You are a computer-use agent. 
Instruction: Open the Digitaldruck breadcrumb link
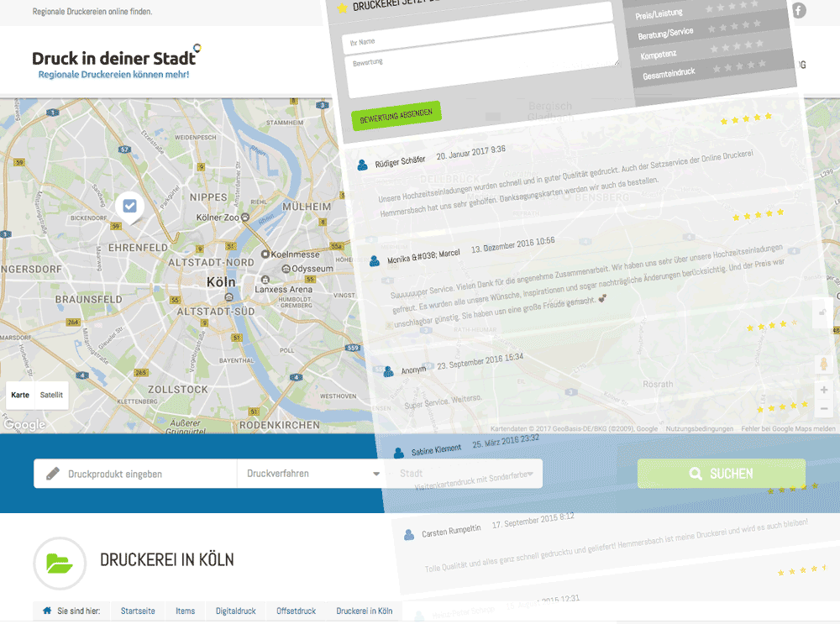236,611
